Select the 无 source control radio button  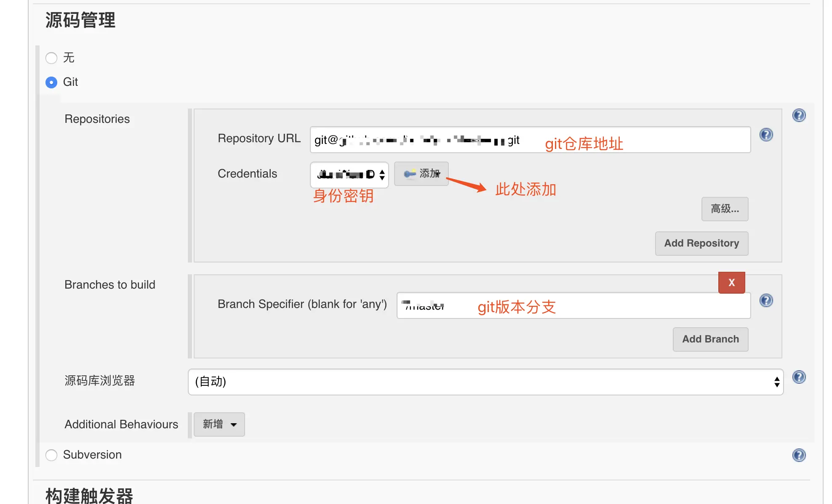point(51,58)
